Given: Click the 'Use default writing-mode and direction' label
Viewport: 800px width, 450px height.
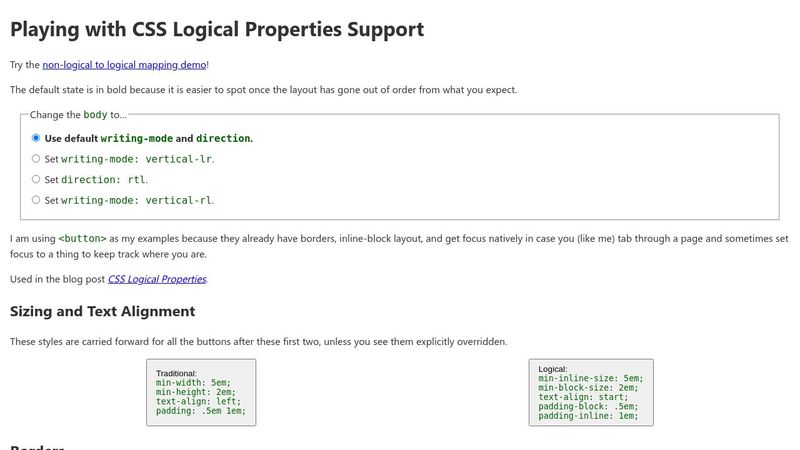Looking at the screenshot, I should [x=148, y=138].
